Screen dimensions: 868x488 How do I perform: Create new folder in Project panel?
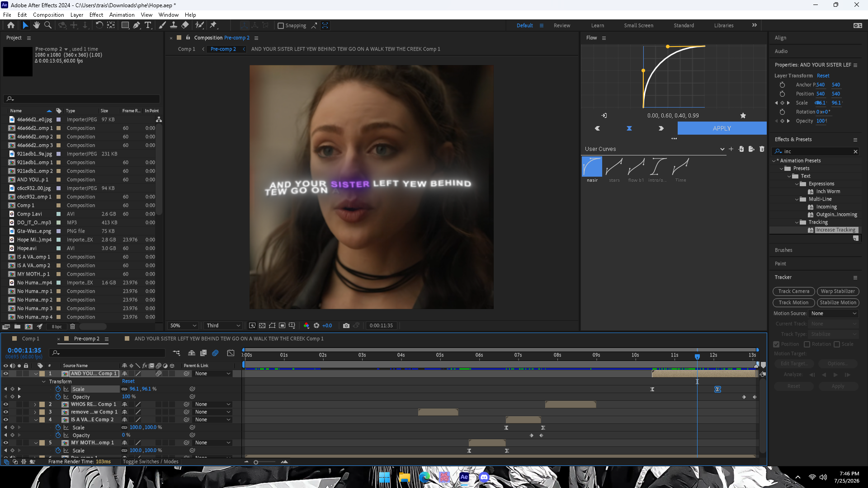click(17, 327)
